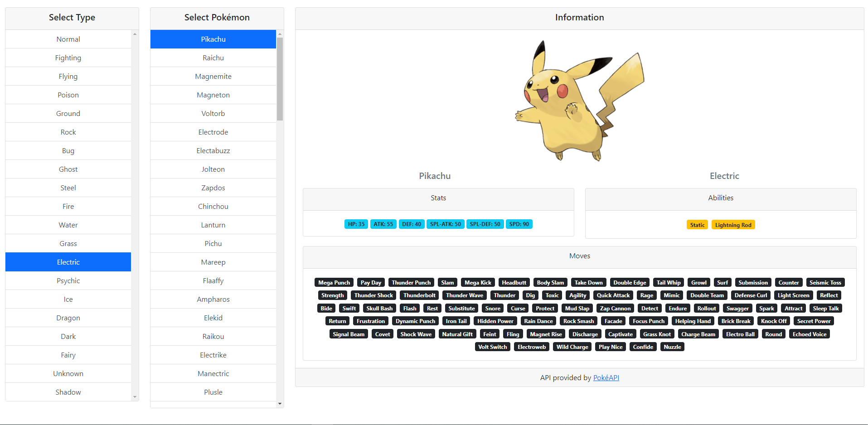
Task: Select the Normal type
Action: (68, 39)
